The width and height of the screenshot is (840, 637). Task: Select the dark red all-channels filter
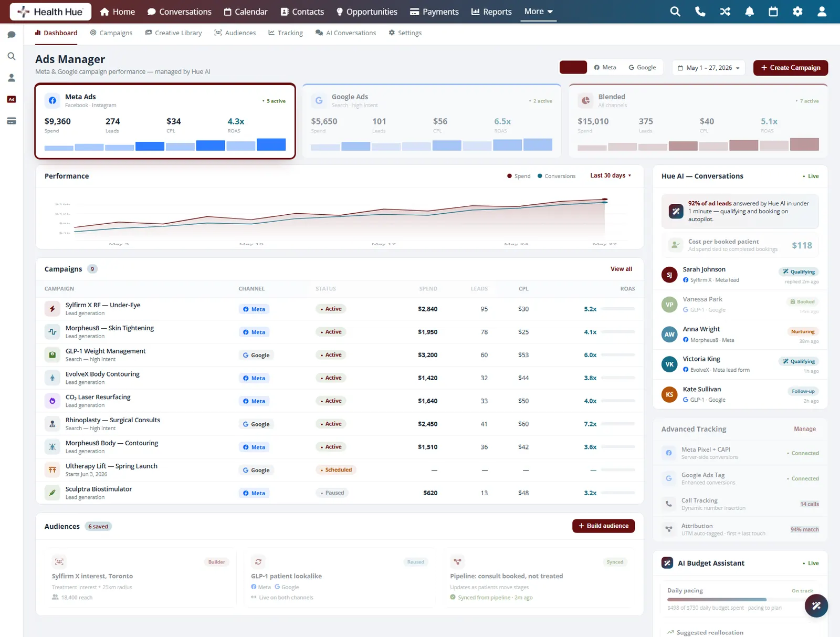point(573,67)
